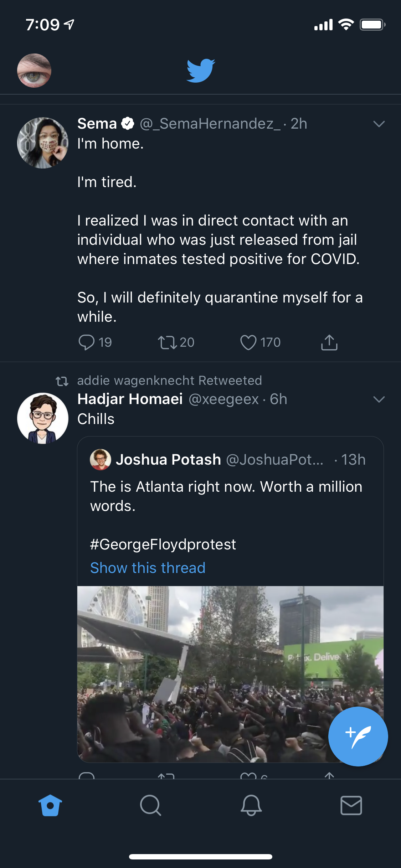Open the @_SemaHernandez_ handle
Image resolution: width=401 pixels, height=868 pixels.
click(x=210, y=124)
